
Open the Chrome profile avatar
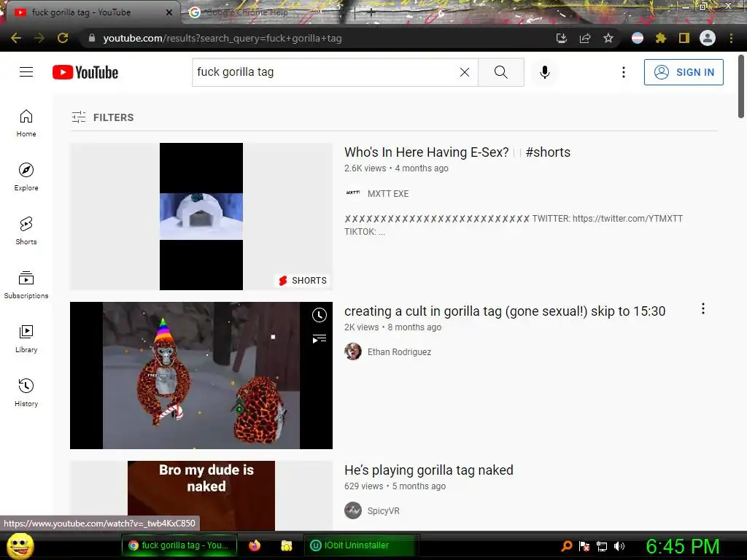(x=708, y=38)
